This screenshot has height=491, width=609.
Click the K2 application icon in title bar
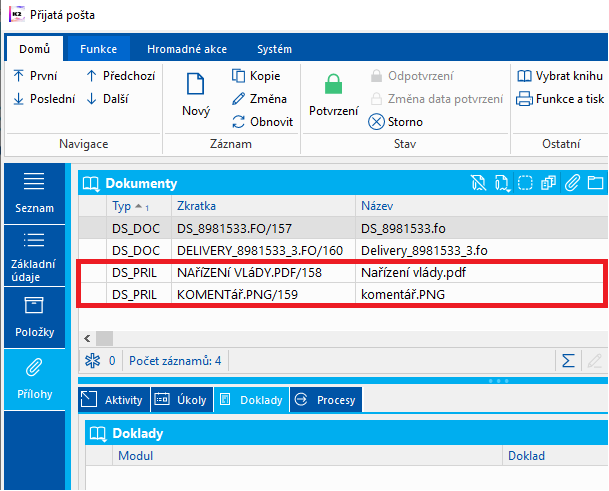pos(17,15)
